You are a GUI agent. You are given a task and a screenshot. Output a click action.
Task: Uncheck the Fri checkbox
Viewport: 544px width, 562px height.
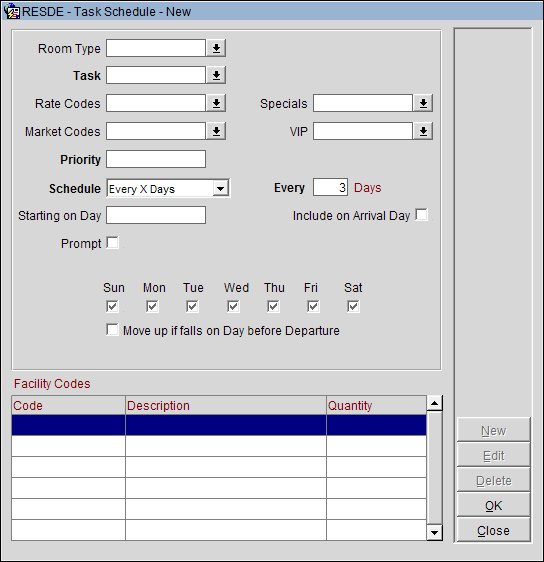[313, 306]
